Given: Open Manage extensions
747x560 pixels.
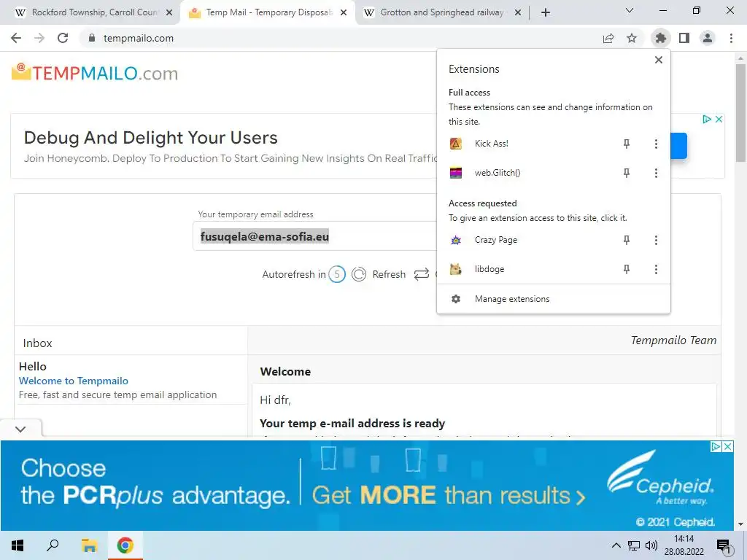Looking at the screenshot, I should (554, 299).
